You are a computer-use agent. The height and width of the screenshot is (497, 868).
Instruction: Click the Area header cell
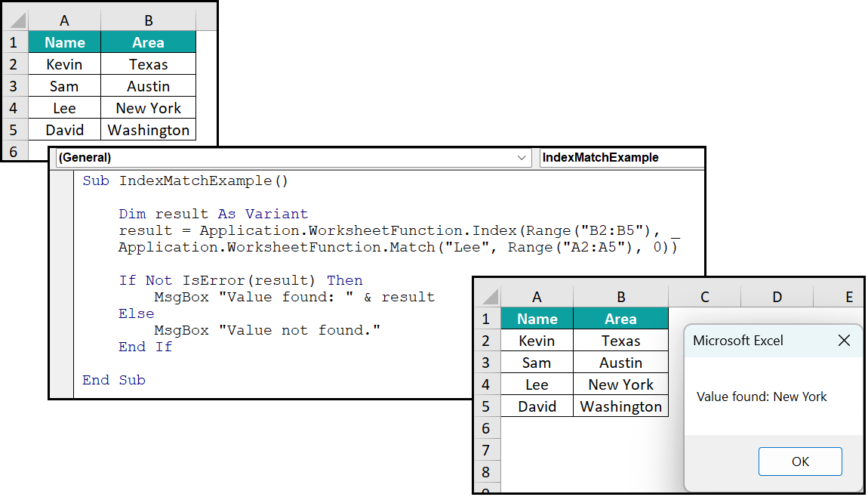(x=148, y=42)
